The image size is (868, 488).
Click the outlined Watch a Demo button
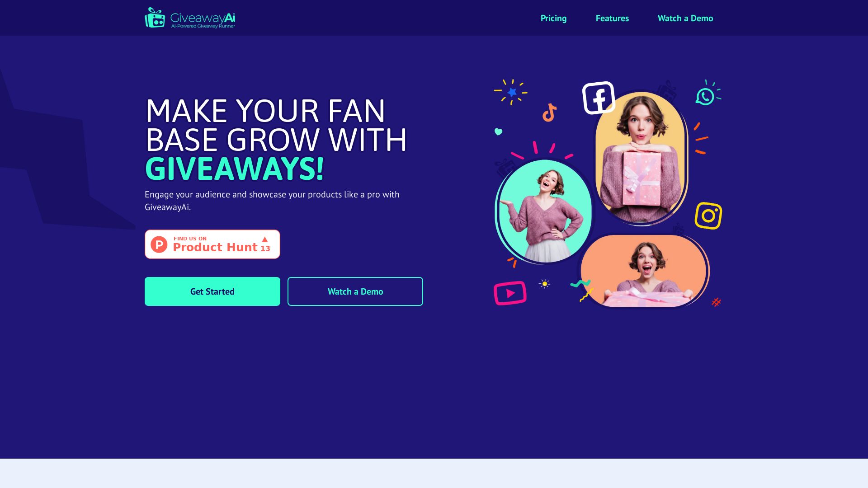355,291
